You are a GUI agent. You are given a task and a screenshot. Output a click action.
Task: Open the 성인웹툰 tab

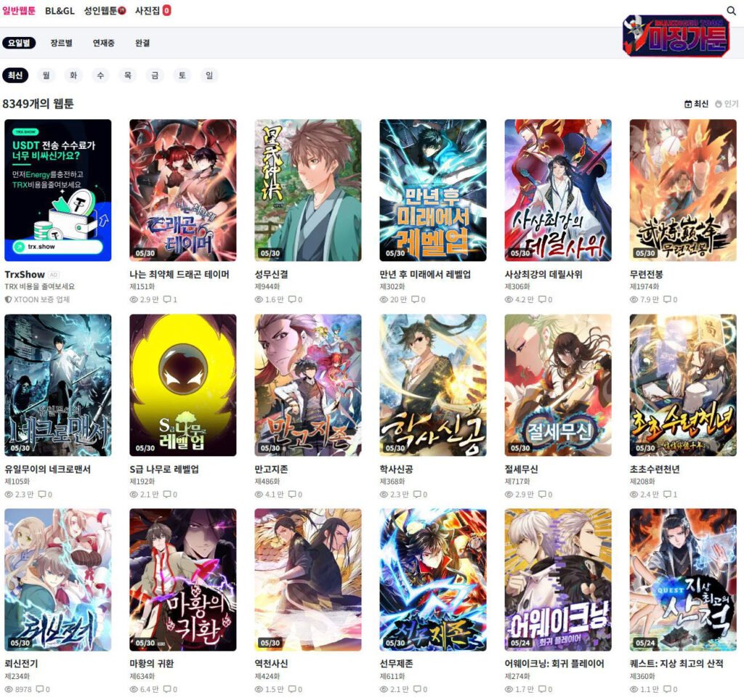[105, 10]
